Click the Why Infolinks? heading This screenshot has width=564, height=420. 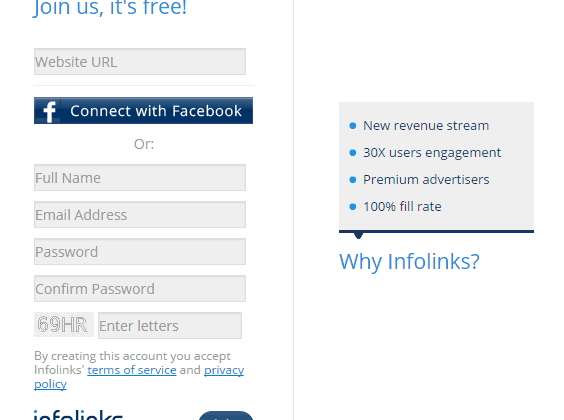tap(409, 261)
